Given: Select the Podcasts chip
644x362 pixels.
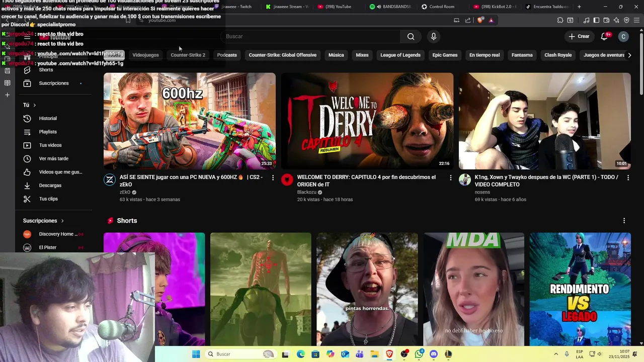Looking at the screenshot, I should point(227,55).
